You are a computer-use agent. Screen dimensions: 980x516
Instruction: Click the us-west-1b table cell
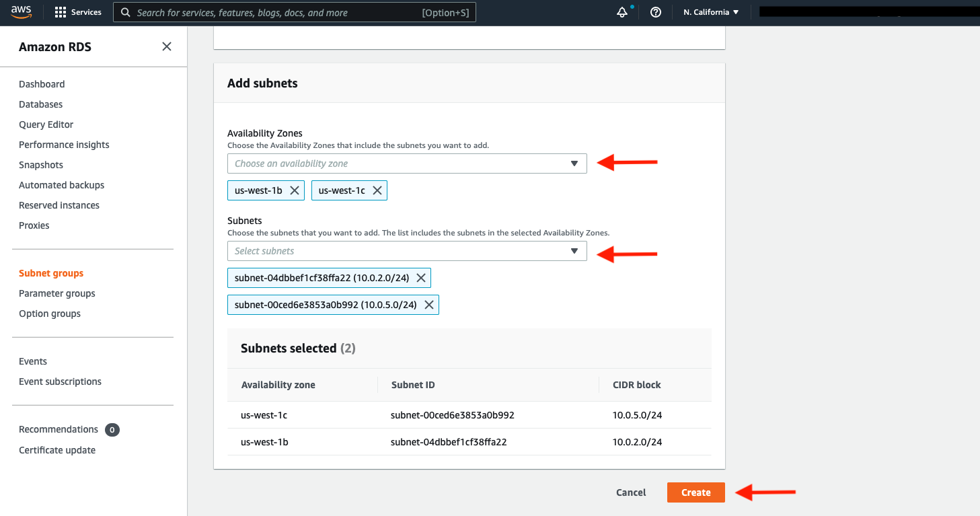pos(264,442)
